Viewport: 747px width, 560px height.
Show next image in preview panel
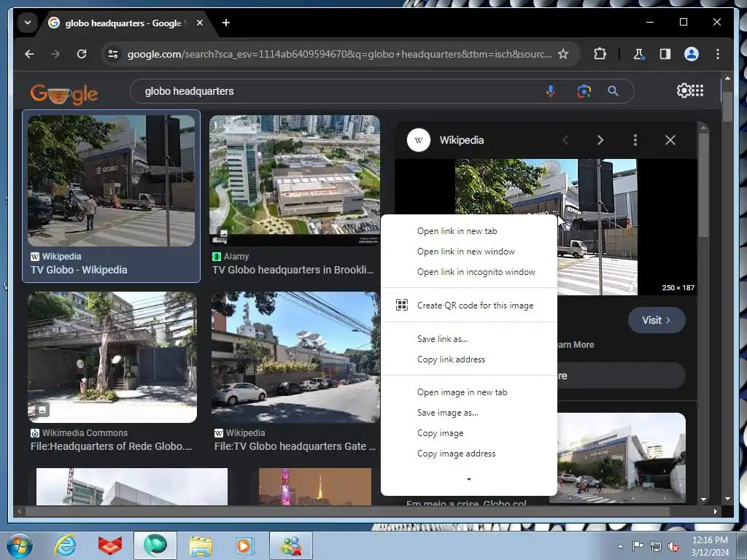[x=600, y=140]
